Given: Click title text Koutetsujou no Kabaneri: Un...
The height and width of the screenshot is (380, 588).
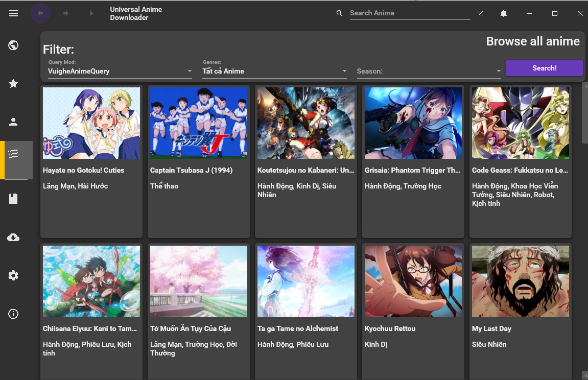Looking at the screenshot, I should [x=305, y=170].
